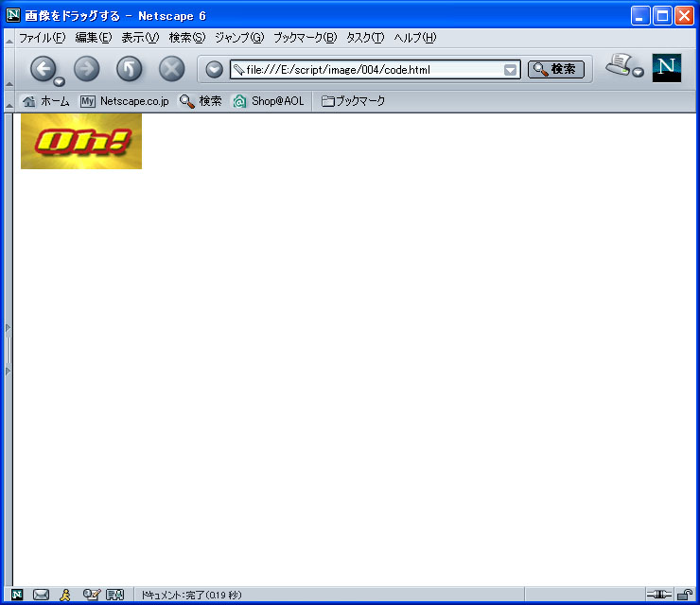This screenshot has height=605, width=700.
Task: Click the 検索 search button beside address bar
Action: 556,69
